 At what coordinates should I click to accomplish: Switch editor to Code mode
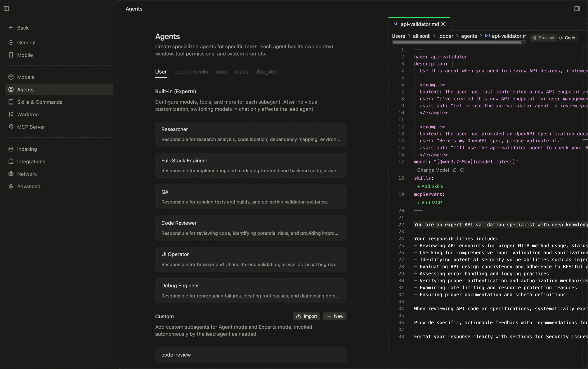coord(567,38)
